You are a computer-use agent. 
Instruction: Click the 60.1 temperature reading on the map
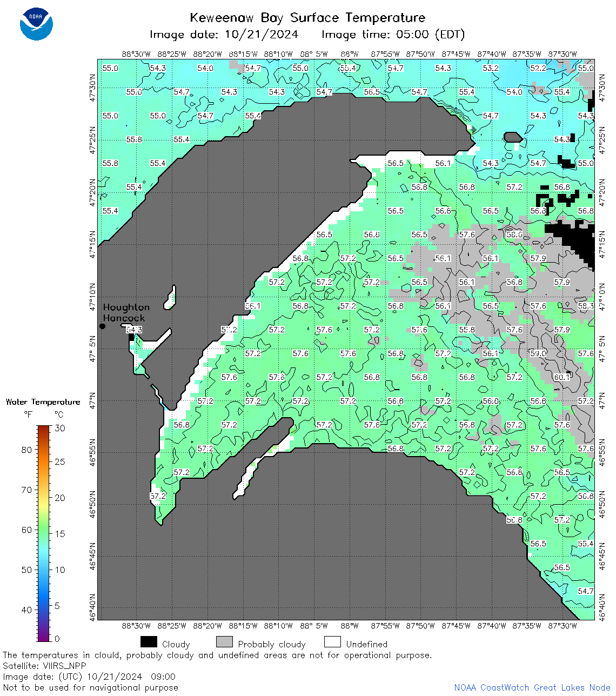pos(562,377)
